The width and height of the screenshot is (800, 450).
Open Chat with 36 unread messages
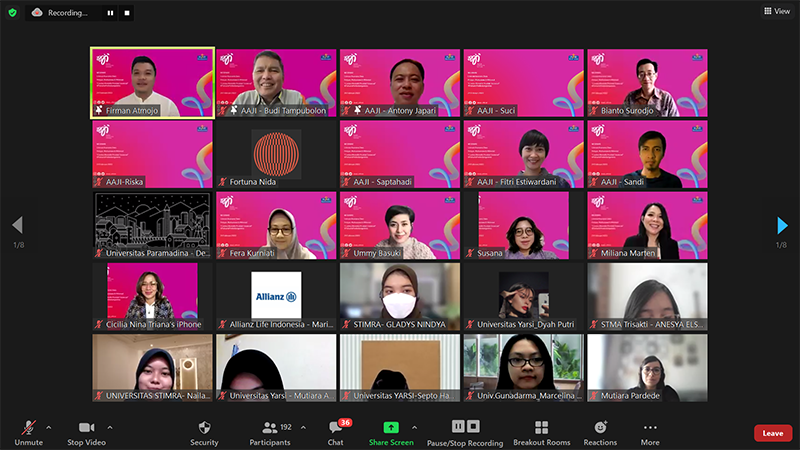[336, 433]
